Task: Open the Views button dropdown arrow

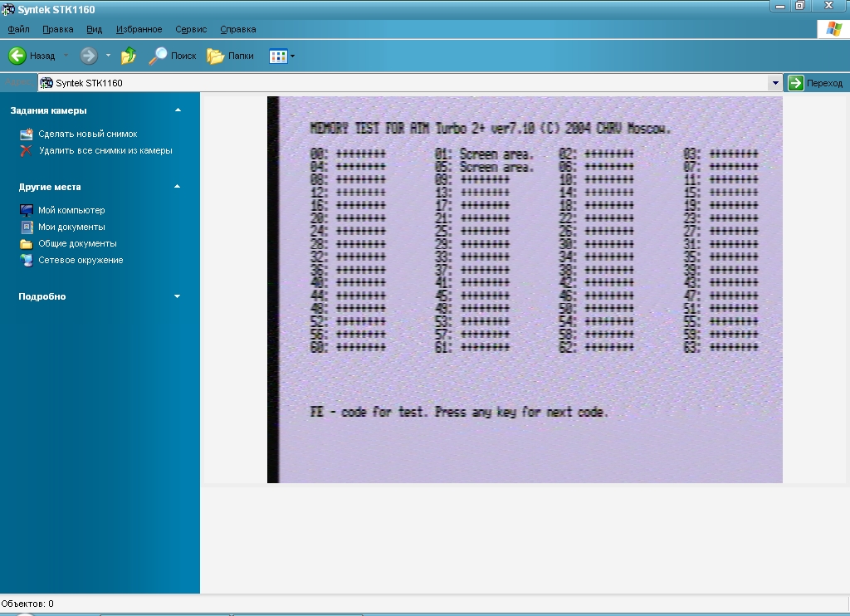Action: [292, 56]
